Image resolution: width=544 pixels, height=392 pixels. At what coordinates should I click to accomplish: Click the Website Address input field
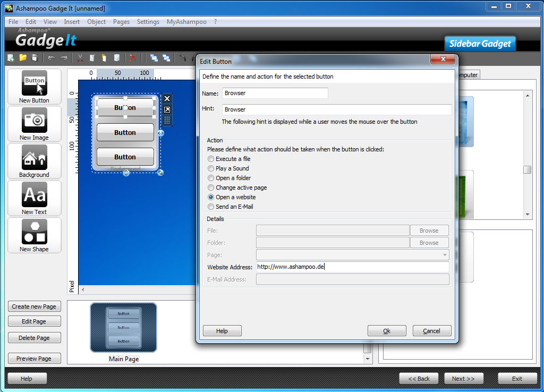pyautogui.click(x=353, y=267)
